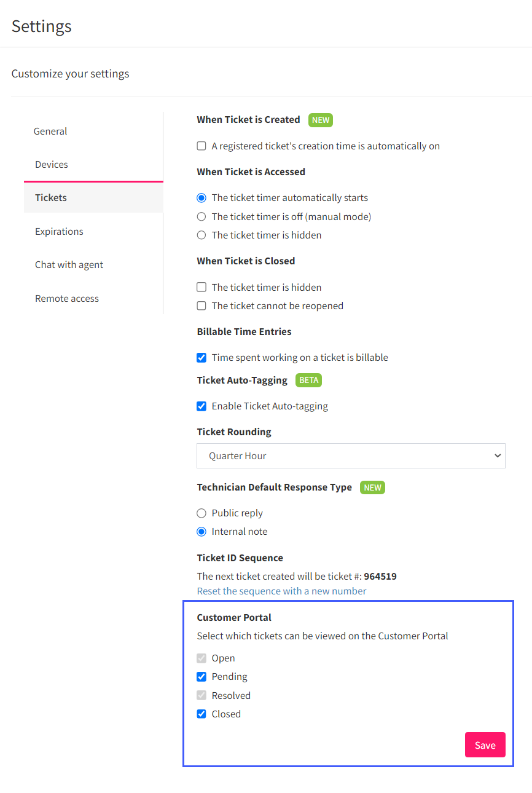This screenshot has width=532, height=793.
Task: Click Reset the sequence with a new number
Action: pyautogui.click(x=281, y=591)
